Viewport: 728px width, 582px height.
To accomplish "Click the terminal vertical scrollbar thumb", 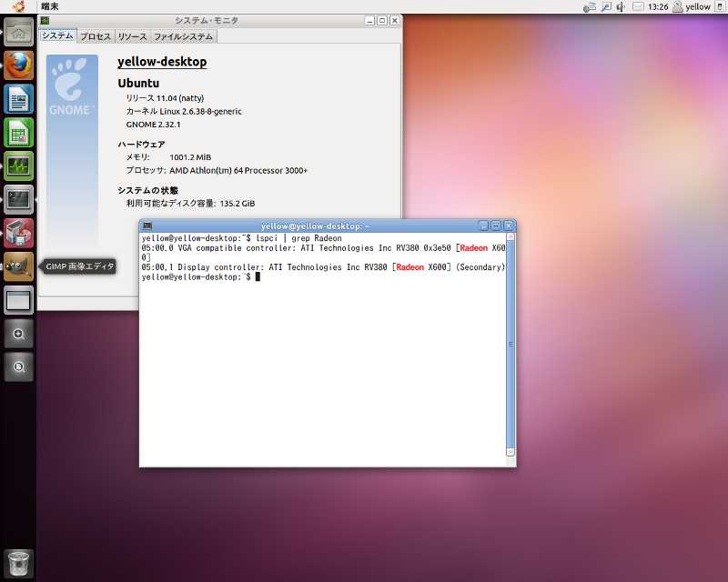I will pos(511,345).
